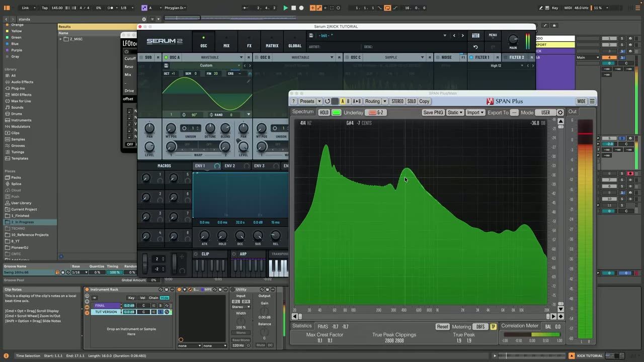Click the Copy button in SPAN Plus
Image resolution: width=644 pixels, height=362 pixels.
[x=424, y=101]
